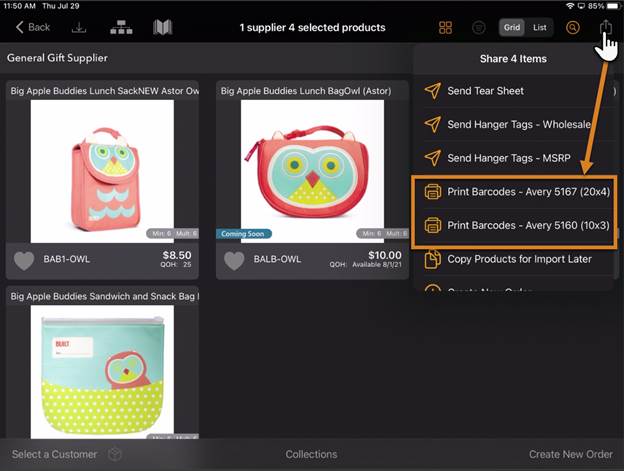Select Print Barcodes - Avery 5167 (20x4)
Image resolution: width=624 pixels, height=471 pixels.
click(513, 192)
